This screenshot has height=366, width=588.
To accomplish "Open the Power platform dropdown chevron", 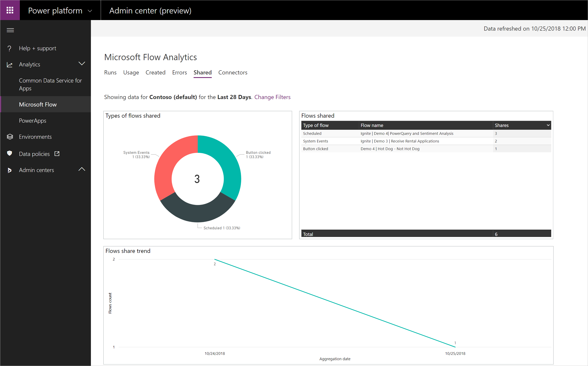I will (90, 11).
